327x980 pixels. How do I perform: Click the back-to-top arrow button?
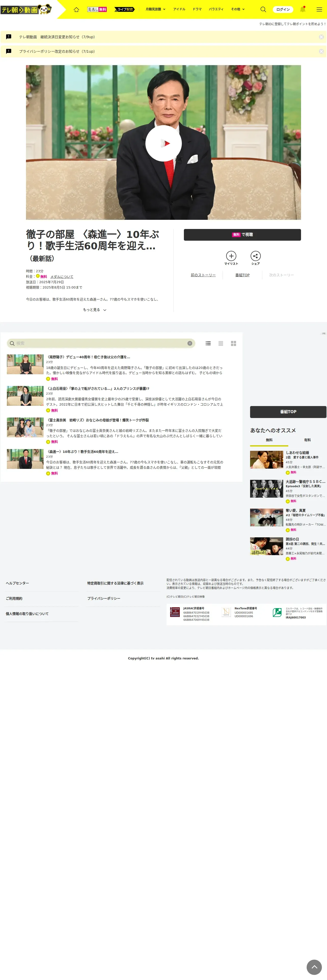point(314,967)
